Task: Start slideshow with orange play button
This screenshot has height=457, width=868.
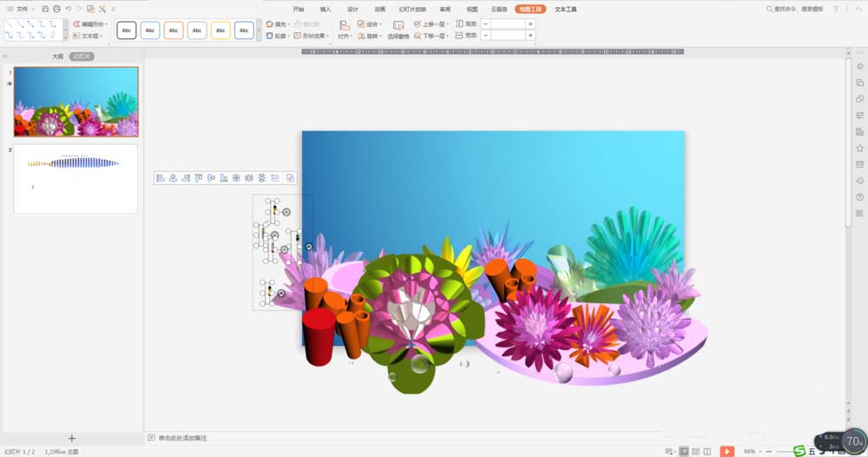Action: point(727,452)
